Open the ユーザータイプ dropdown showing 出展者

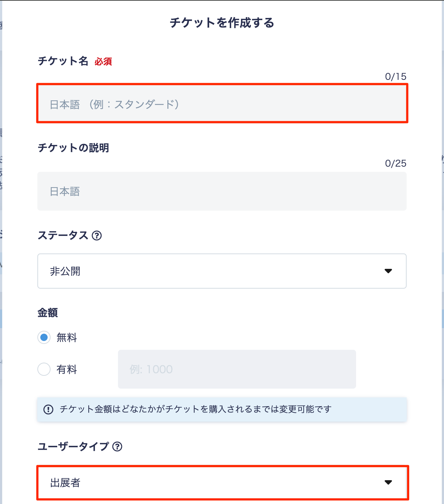[222, 482]
